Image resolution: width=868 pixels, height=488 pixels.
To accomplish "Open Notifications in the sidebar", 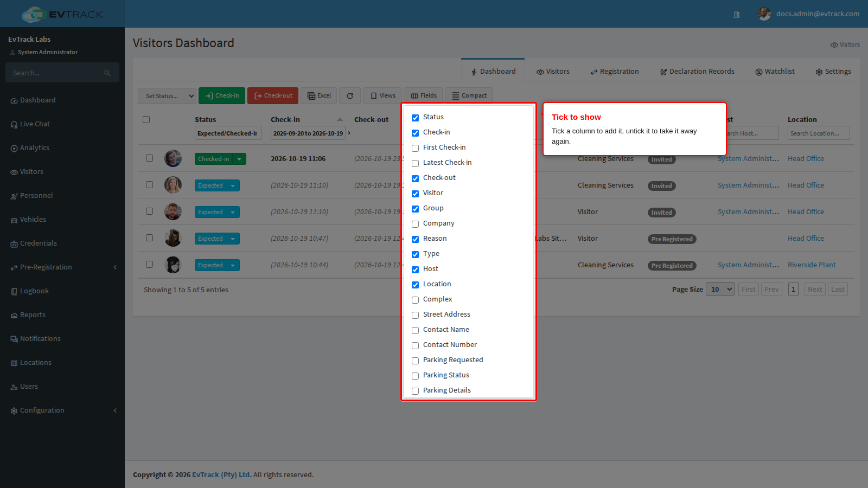I will (x=40, y=339).
